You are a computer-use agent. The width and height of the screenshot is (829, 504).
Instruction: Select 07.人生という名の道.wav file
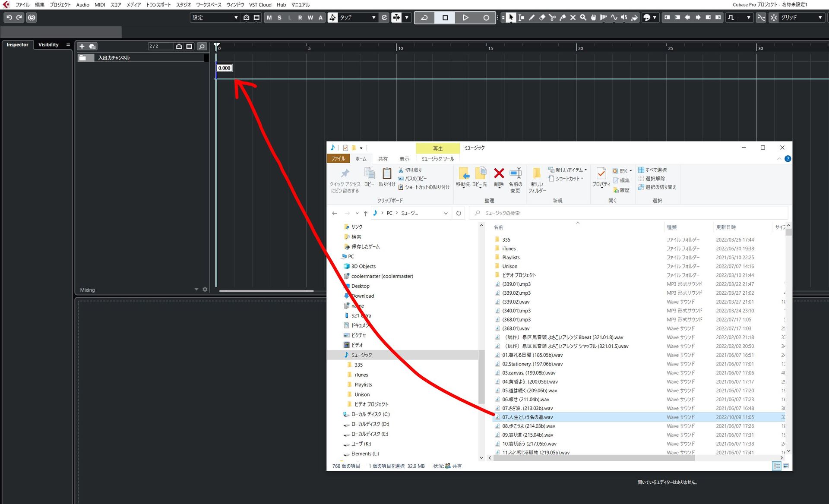click(527, 417)
